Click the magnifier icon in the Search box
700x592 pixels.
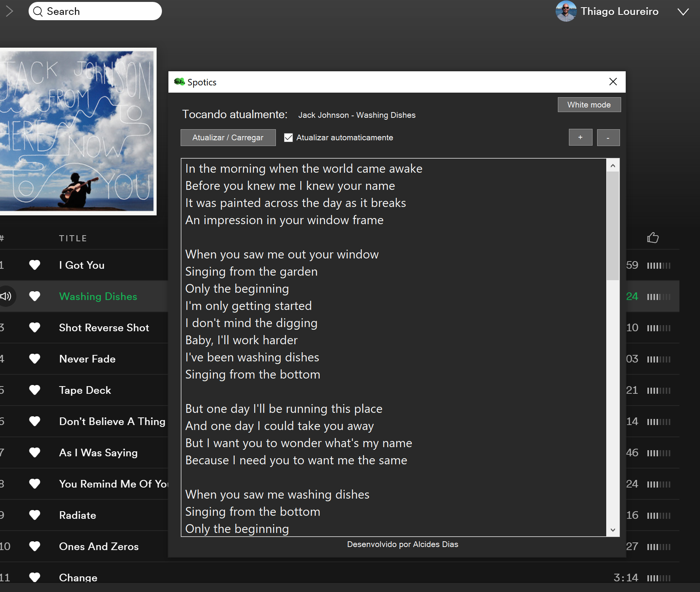click(x=38, y=11)
